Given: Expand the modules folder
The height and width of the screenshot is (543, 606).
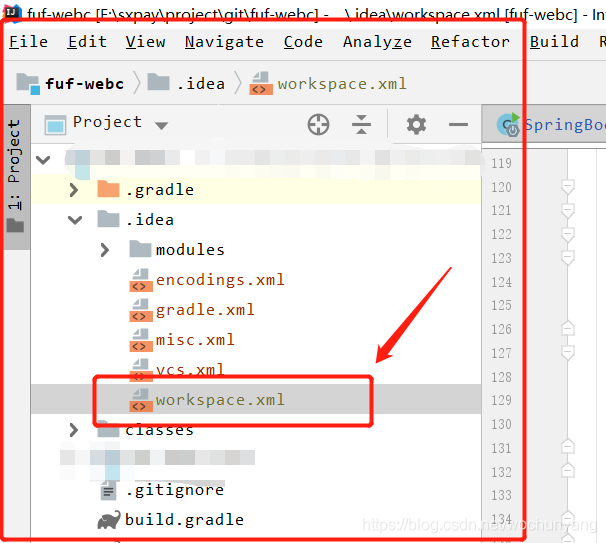Looking at the screenshot, I should (x=104, y=250).
